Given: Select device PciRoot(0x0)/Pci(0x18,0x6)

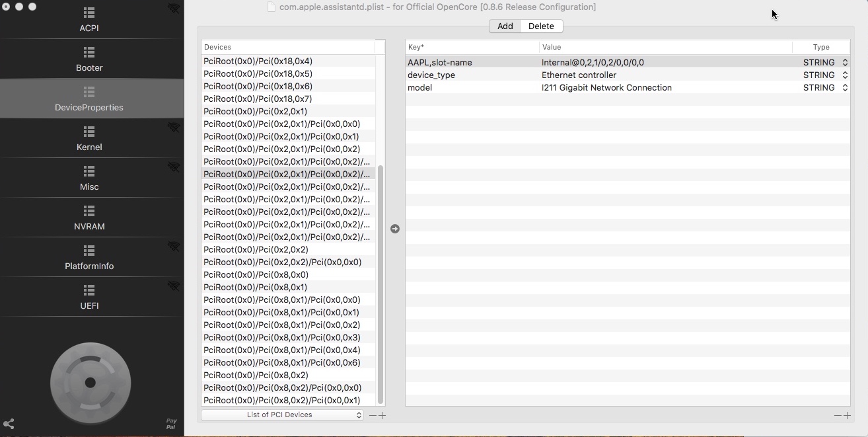Looking at the screenshot, I should pos(288,86).
